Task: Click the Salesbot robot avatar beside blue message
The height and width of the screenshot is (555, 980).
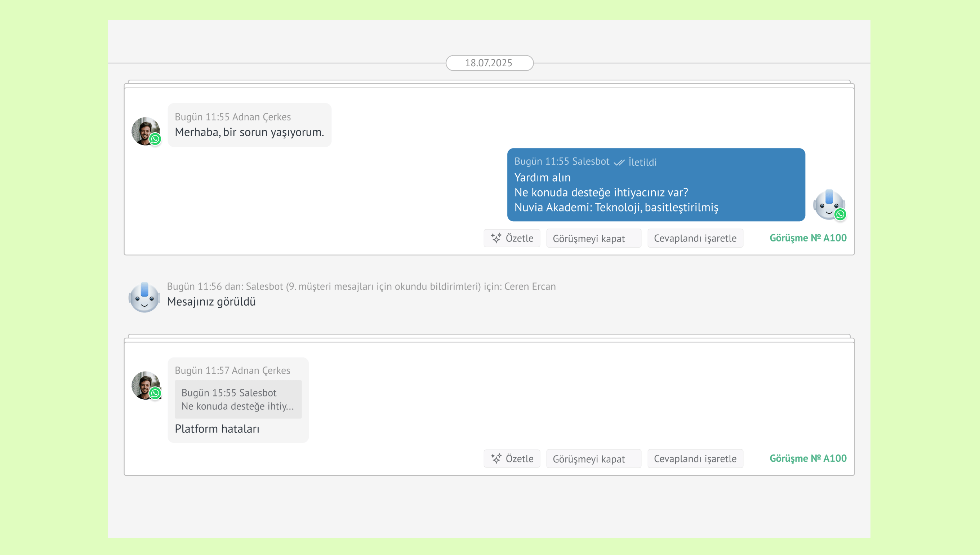Action: pyautogui.click(x=828, y=204)
